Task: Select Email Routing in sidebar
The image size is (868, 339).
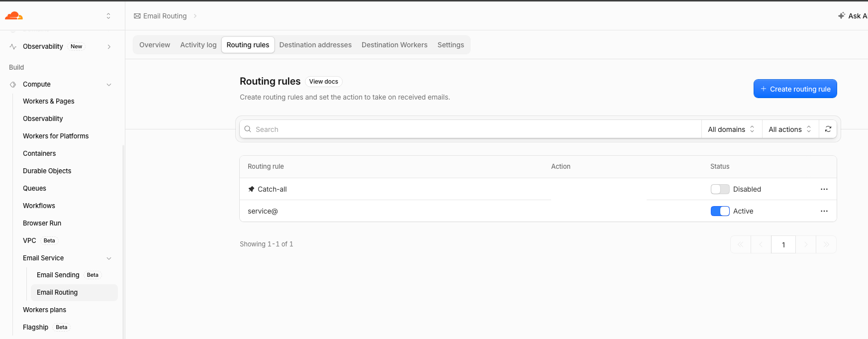Action: coord(74,292)
